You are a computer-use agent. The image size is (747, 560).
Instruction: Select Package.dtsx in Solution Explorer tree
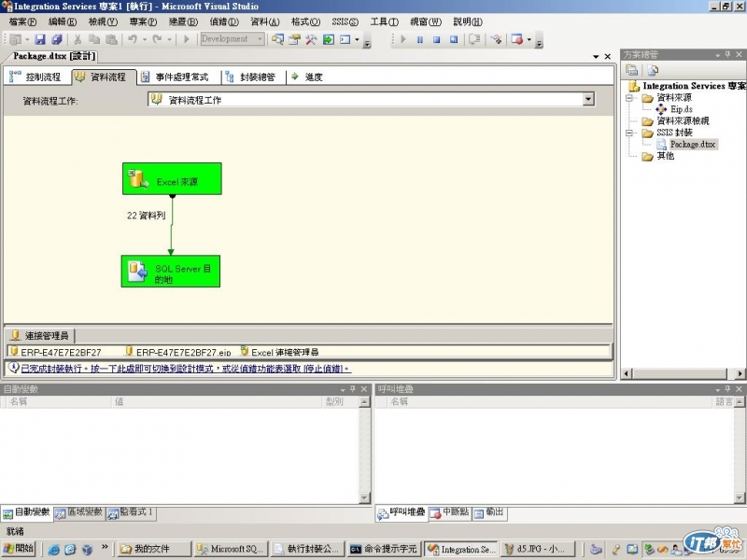(692, 144)
